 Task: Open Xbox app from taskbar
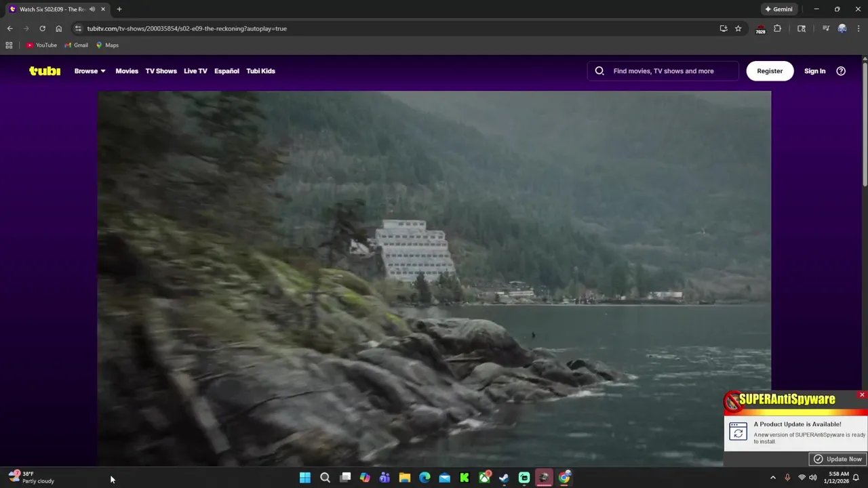click(x=484, y=478)
